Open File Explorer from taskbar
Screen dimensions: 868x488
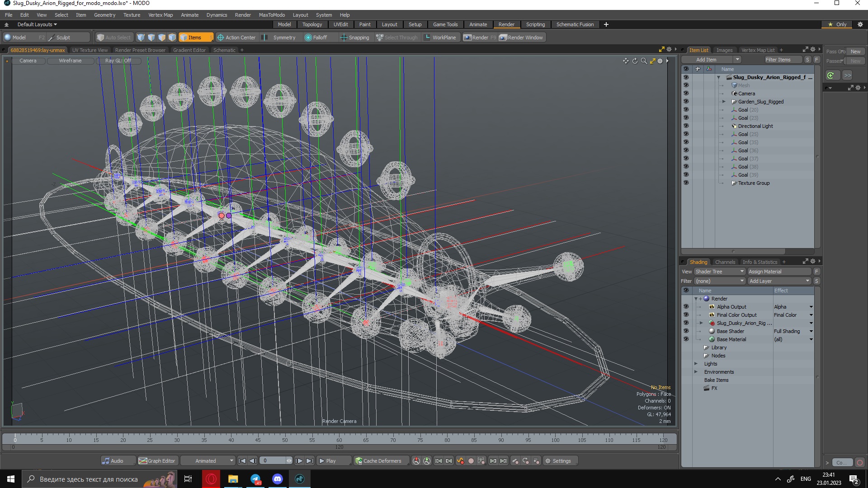coord(233,479)
